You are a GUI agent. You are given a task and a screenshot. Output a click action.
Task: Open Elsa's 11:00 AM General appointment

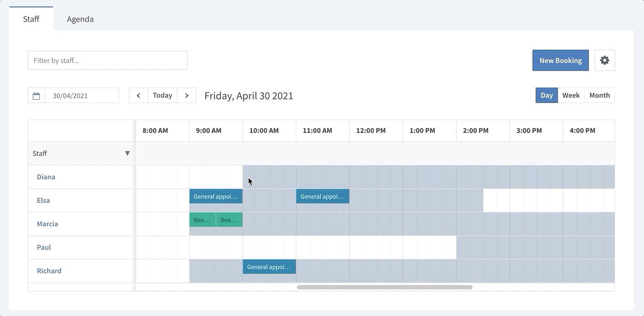pos(323,196)
